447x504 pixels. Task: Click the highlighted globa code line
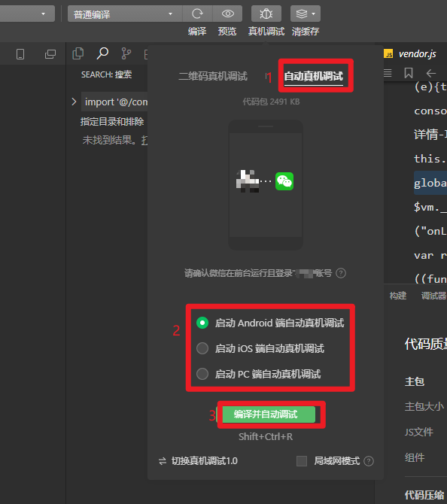coord(430,183)
